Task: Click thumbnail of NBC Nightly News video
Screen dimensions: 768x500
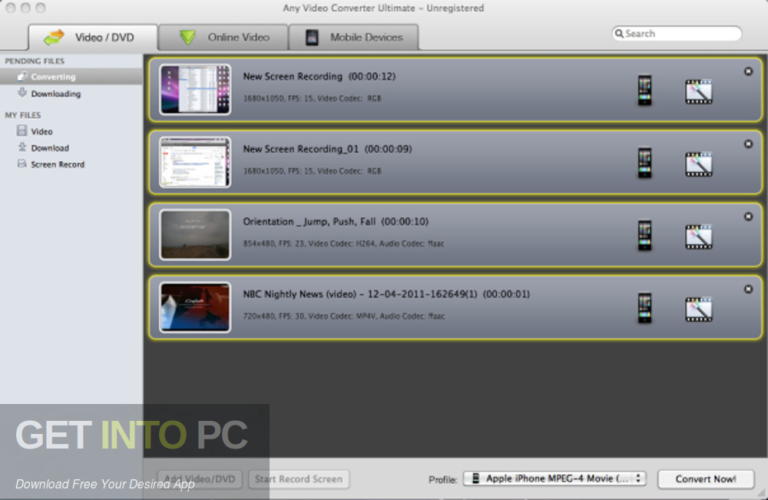Action: tap(195, 307)
